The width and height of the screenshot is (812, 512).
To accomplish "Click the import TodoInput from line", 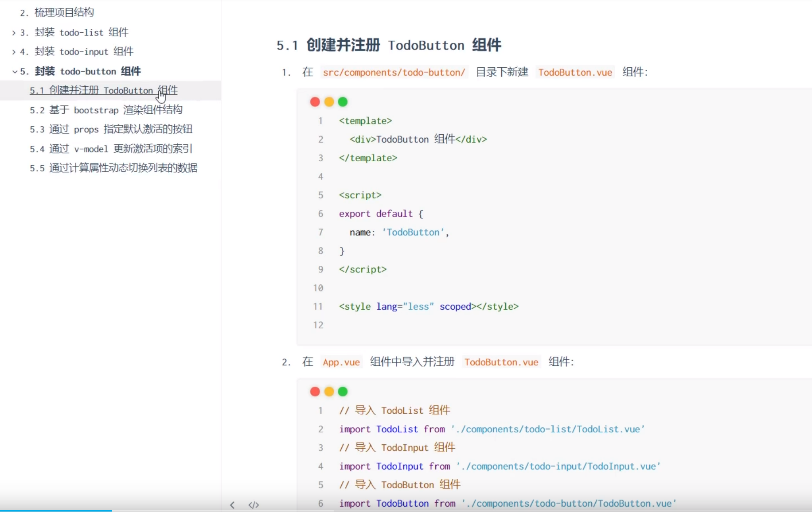I will tap(500, 466).
